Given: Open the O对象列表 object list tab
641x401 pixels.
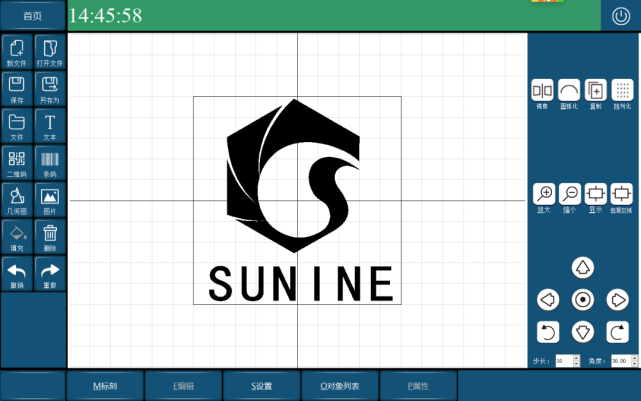Looking at the screenshot, I should (340, 386).
